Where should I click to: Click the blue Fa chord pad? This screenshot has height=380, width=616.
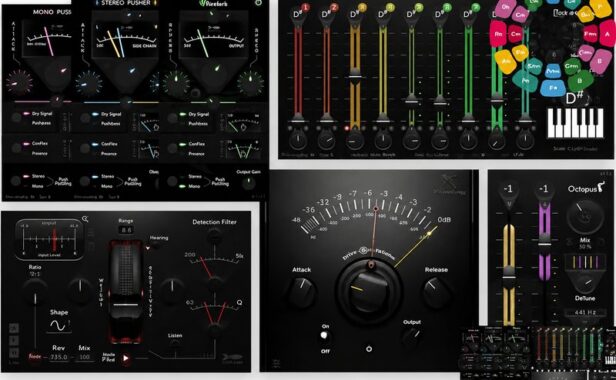click(553, 88)
